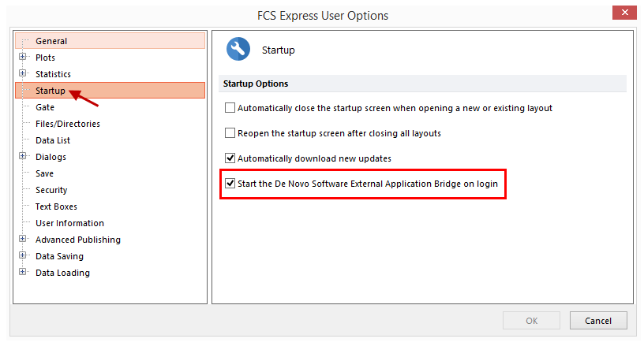Click the OK button
This screenshot has height=346, width=644.
click(531, 321)
